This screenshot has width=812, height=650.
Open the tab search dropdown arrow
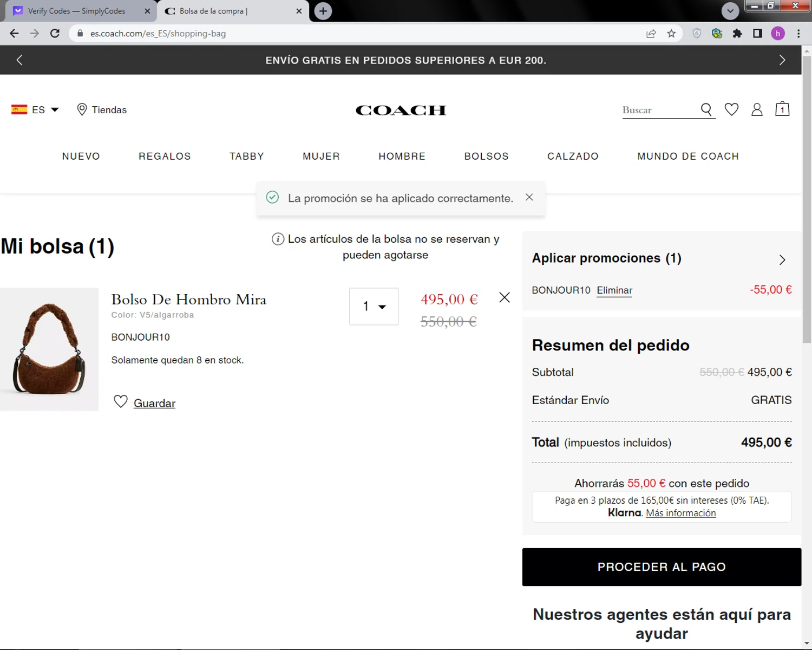730,11
